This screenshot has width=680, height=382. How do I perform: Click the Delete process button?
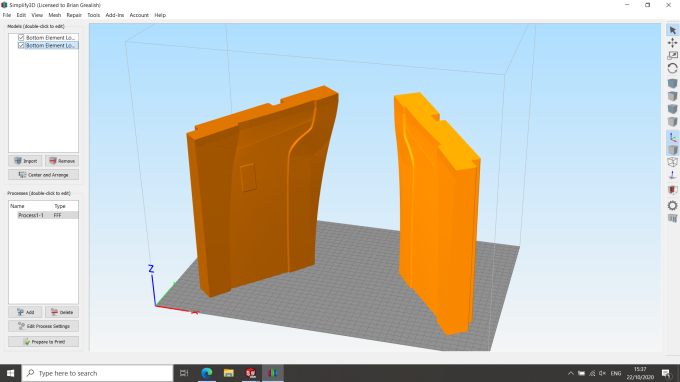point(62,312)
